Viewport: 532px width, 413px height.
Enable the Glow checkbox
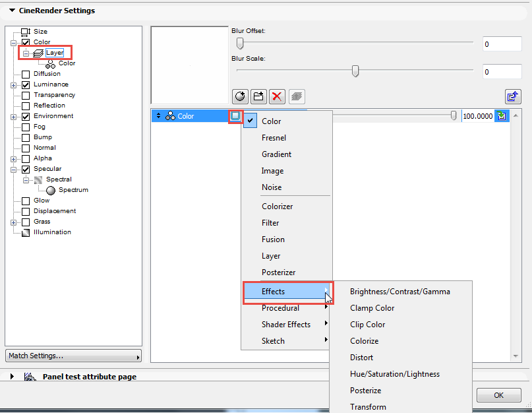(x=26, y=201)
